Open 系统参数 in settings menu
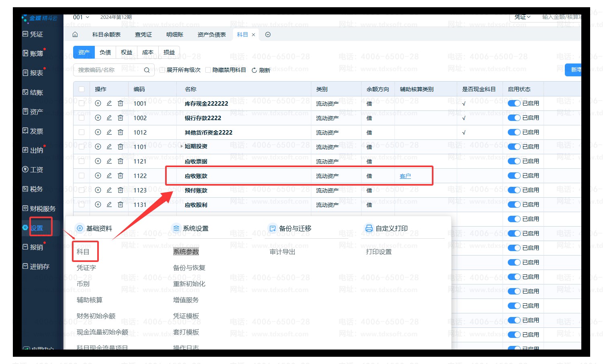Viewport: 603px width, 364px height. [186, 252]
